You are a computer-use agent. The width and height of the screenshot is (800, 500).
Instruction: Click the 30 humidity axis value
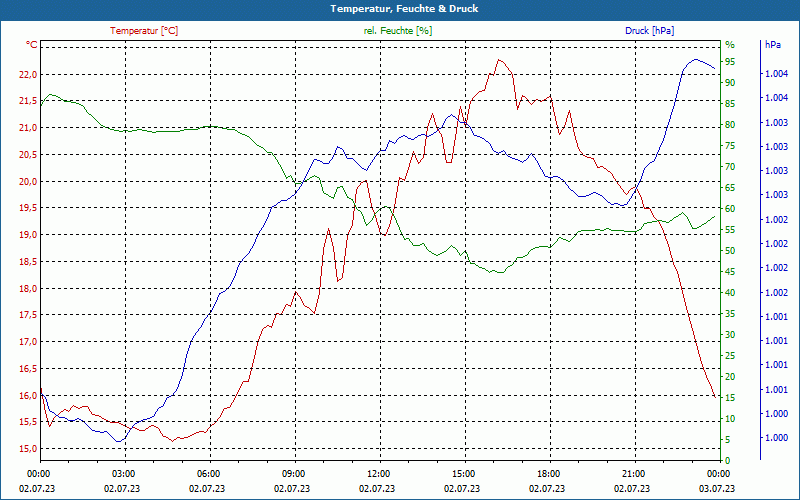tap(730, 335)
